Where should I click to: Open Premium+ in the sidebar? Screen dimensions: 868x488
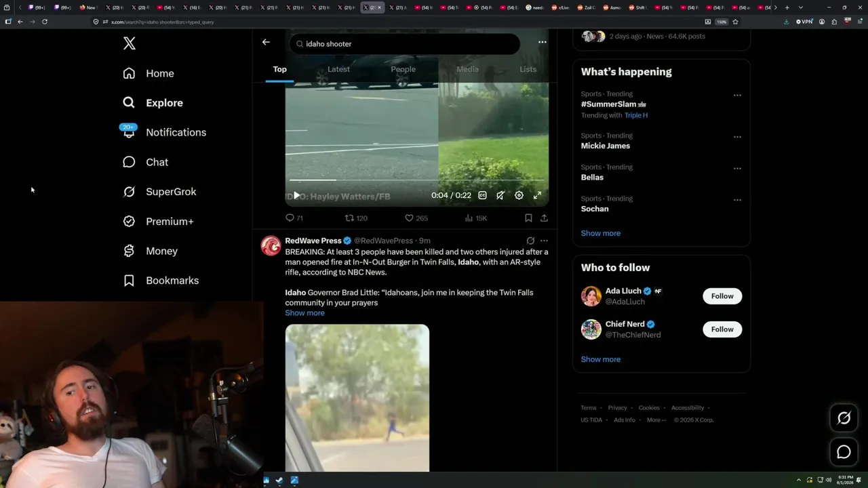coord(158,222)
